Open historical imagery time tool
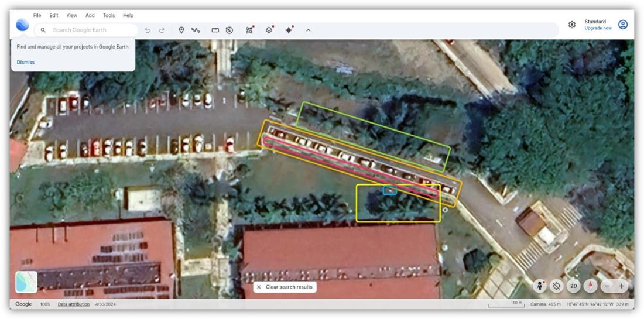This screenshot has height=319, width=644. [x=229, y=30]
